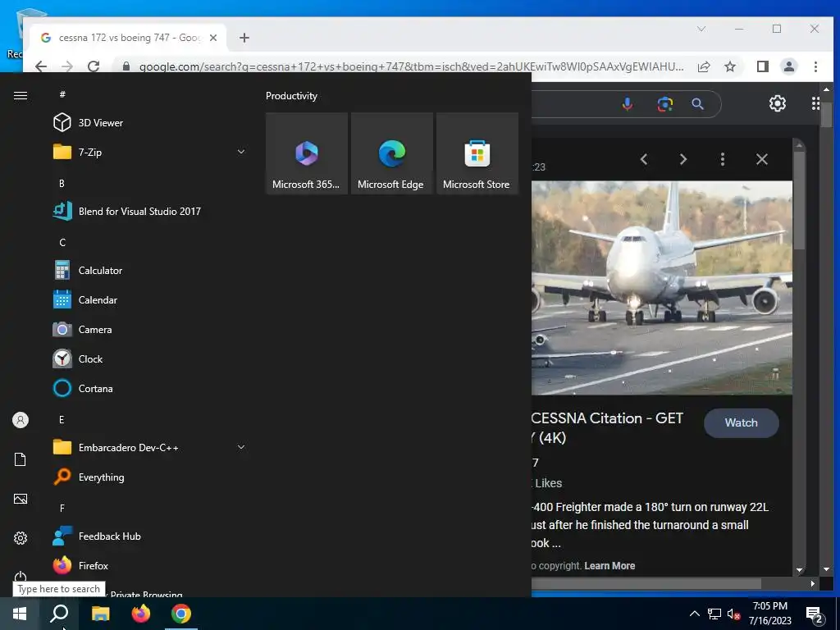Bookmark this page with the star

click(729, 66)
